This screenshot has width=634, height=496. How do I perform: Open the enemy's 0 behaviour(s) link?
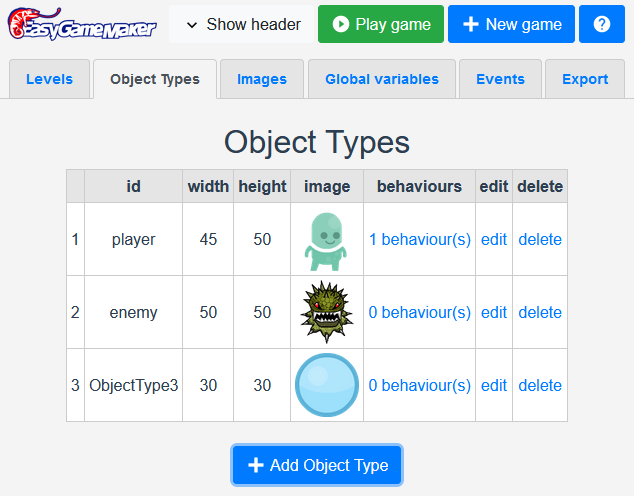[x=419, y=313]
